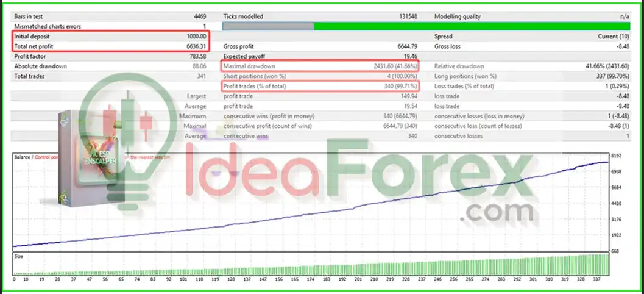Select the absolute drawdown value 88.06
The height and width of the screenshot is (294, 644).
(200, 66)
